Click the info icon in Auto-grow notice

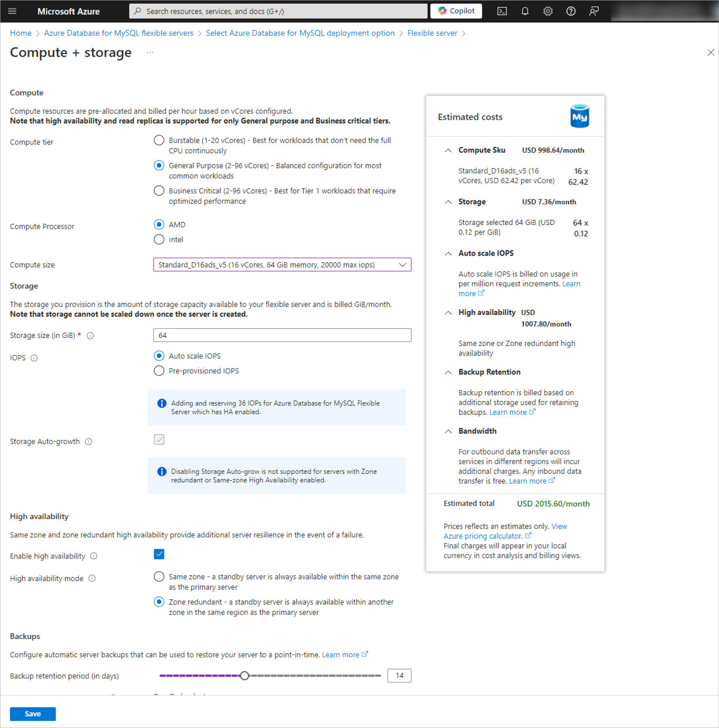tap(162, 471)
